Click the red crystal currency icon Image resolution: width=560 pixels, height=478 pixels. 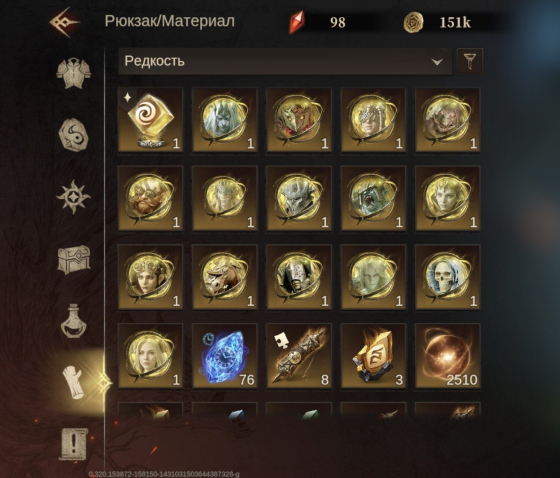coord(296,22)
